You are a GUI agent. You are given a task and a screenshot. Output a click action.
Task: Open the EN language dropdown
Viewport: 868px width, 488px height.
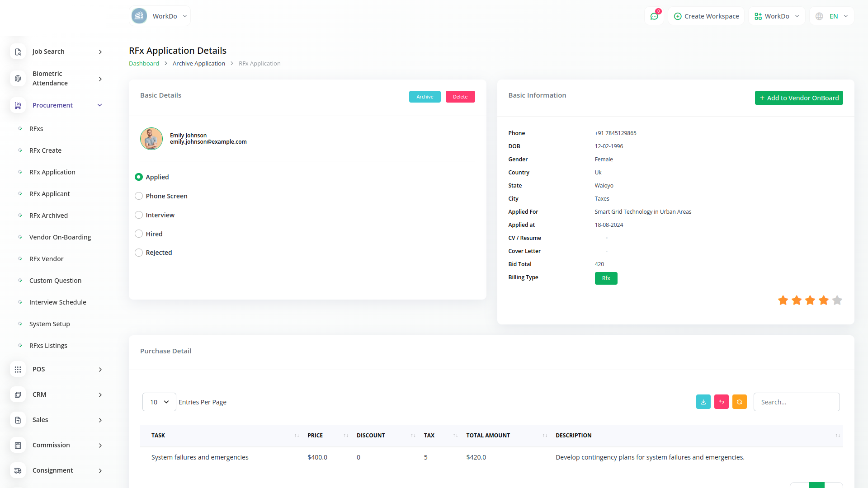pyautogui.click(x=832, y=16)
